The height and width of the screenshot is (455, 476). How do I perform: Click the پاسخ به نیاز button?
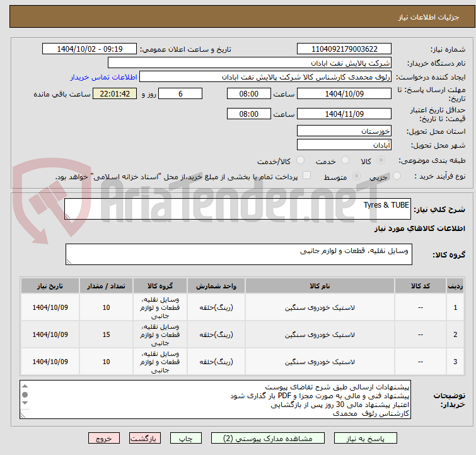pyautogui.click(x=365, y=439)
